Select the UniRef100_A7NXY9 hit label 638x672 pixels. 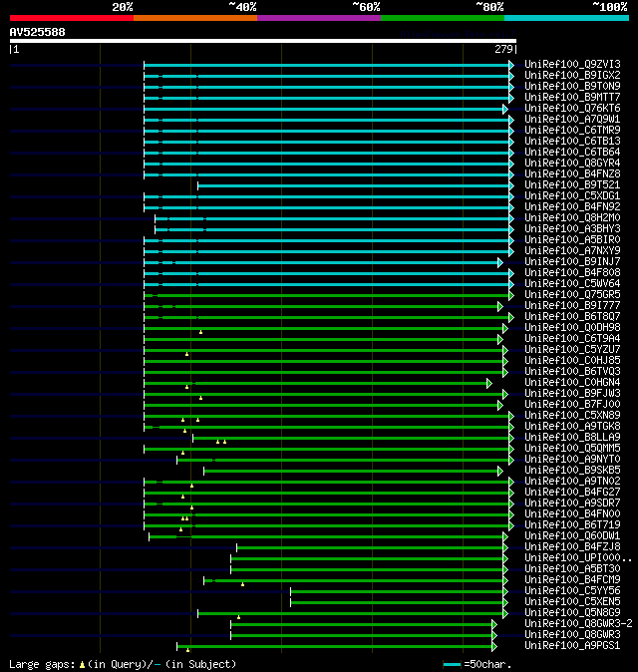point(572,250)
